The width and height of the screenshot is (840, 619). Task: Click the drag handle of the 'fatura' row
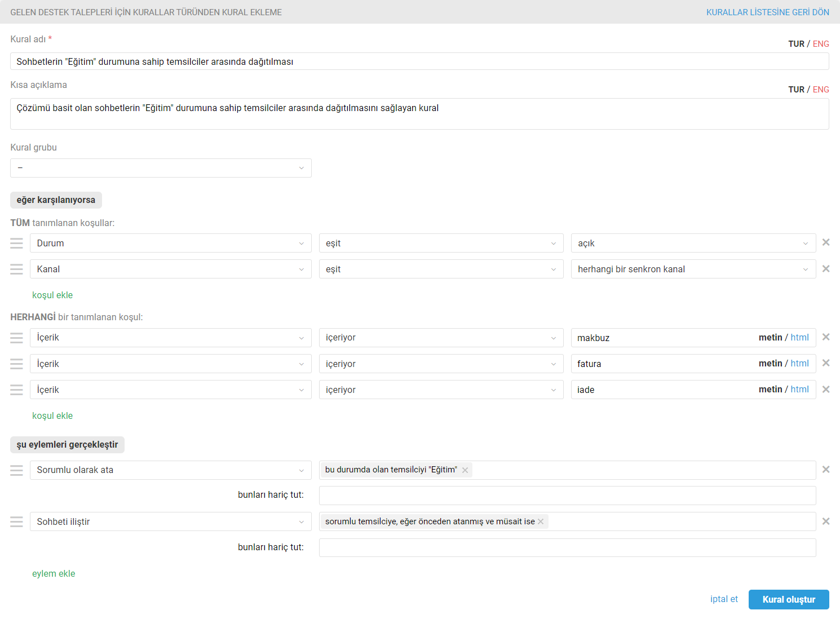coord(16,364)
